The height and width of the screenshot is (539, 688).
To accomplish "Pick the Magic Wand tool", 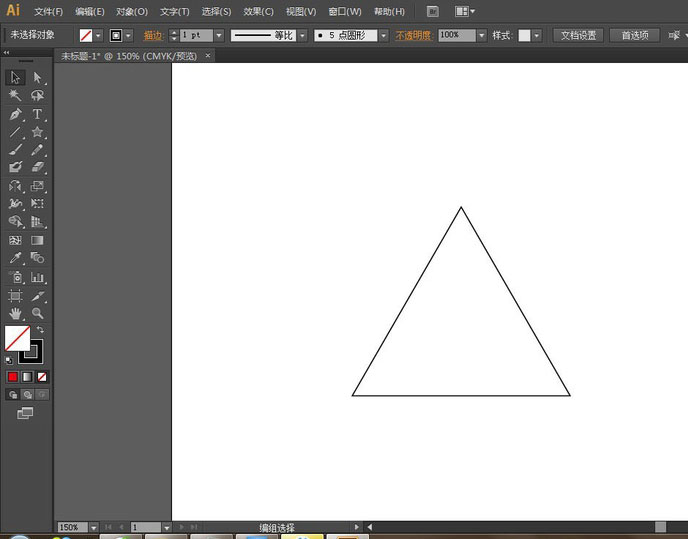I will click(16, 96).
